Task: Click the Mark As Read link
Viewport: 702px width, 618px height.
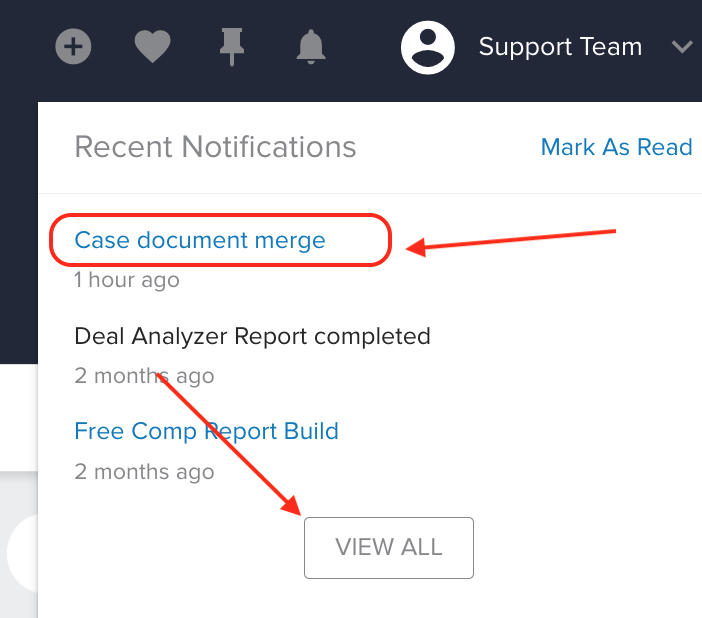Action: coord(616,147)
